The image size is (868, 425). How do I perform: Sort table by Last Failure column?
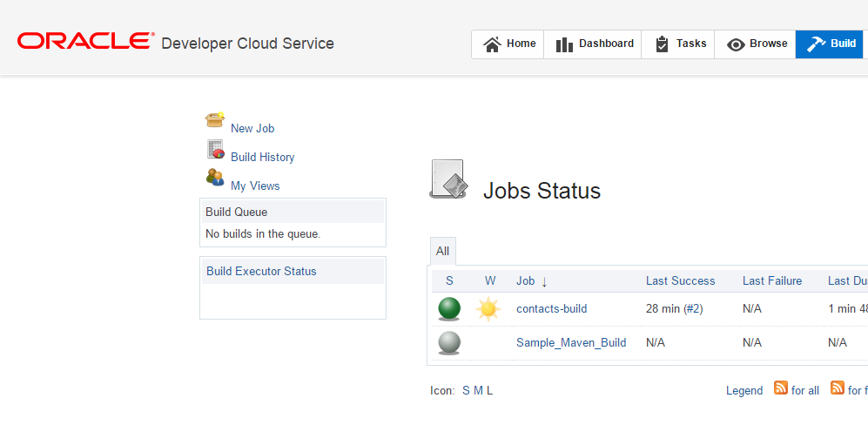[771, 280]
